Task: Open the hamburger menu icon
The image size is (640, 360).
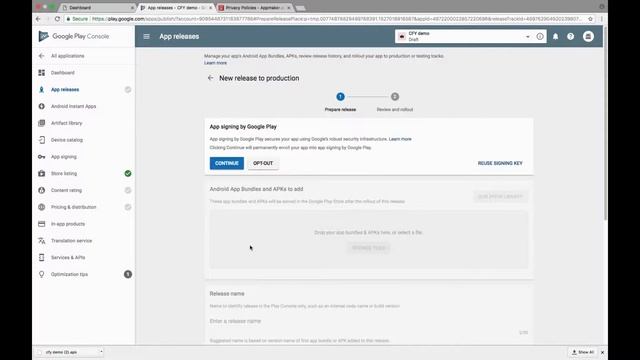Action: [x=147, y=36]
